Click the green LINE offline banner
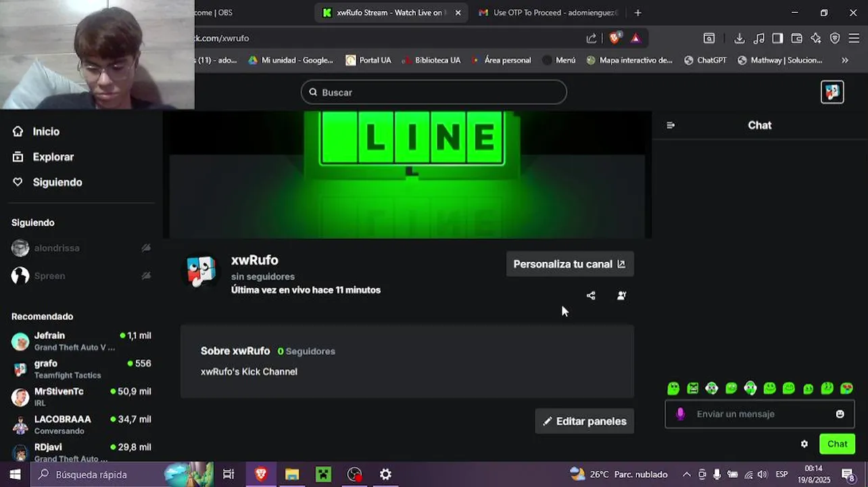This screenshot has height=487, width=868. (x=408, y=175)
